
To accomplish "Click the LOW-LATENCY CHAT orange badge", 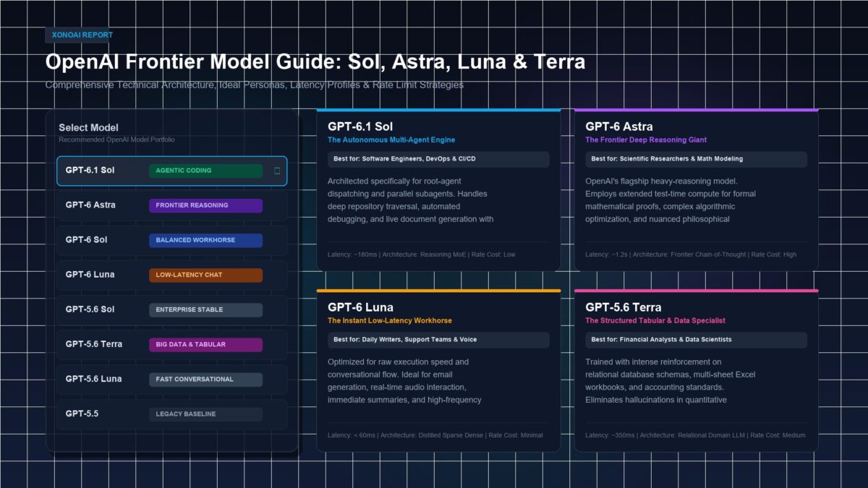I will (x=205, y=275).
